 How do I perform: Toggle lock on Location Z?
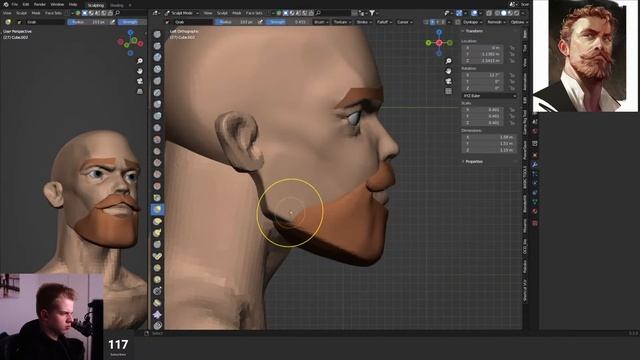coord(512,61)
